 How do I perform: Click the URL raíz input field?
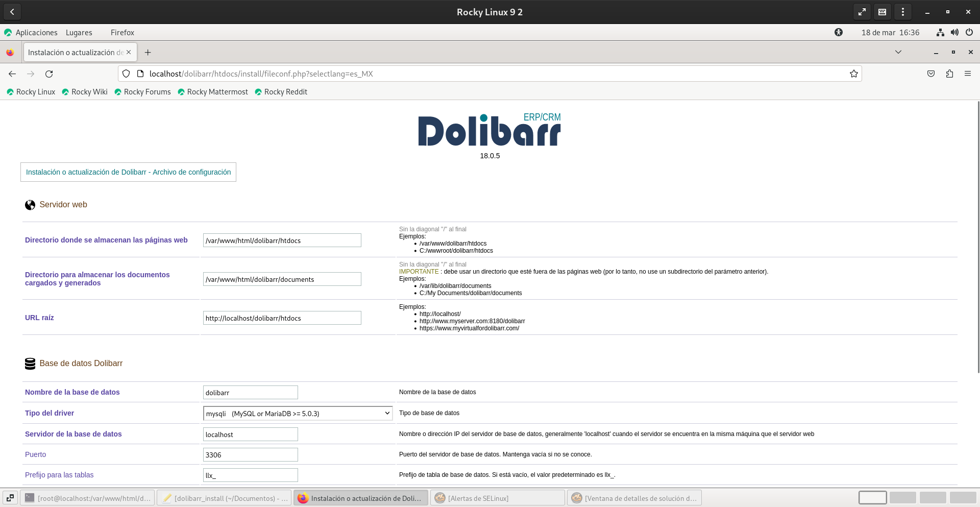(282, 318)
